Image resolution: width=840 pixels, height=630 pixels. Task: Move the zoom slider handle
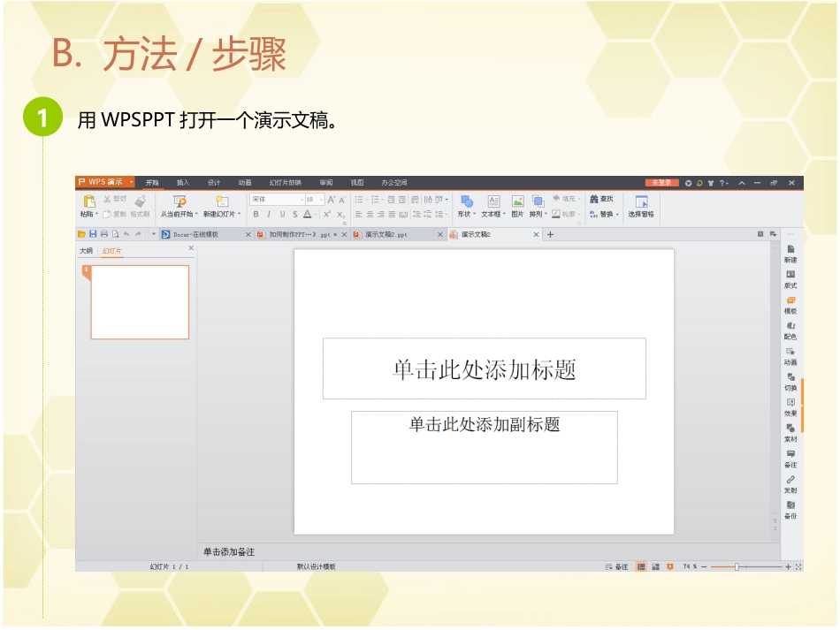pyautogui.click(x=737, y=566)
